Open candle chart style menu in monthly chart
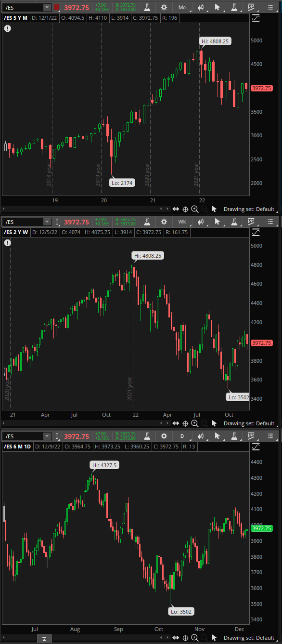 pos(201,7)
